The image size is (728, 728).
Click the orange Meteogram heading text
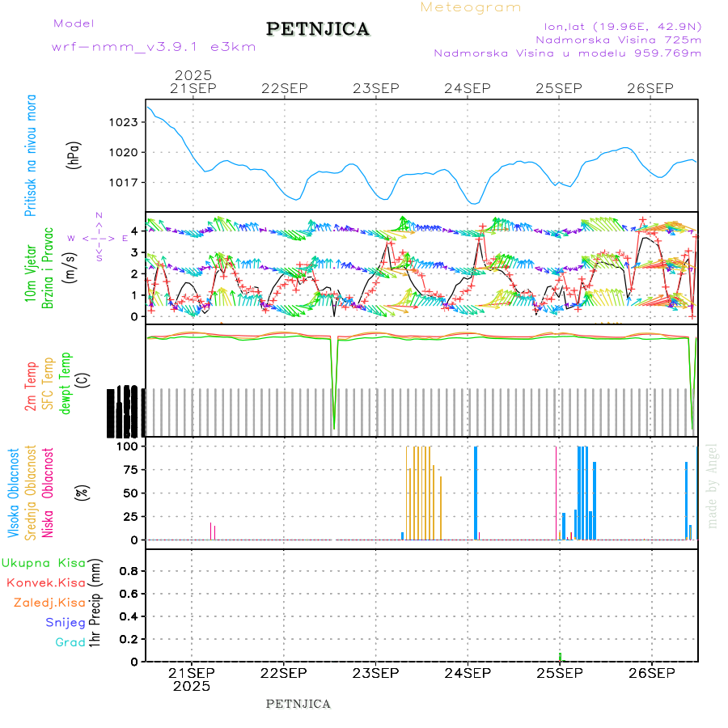click(471, 7)
